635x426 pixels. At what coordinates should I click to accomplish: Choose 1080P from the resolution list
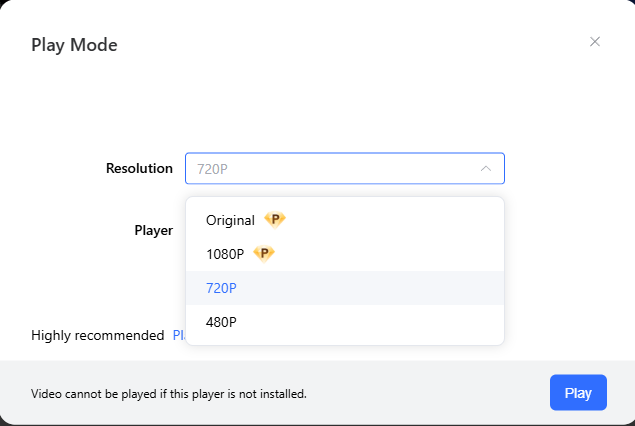click(225, 254)
